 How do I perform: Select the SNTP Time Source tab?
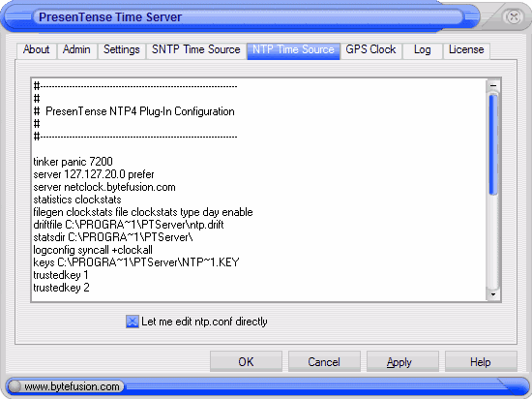tap(196, 50)
